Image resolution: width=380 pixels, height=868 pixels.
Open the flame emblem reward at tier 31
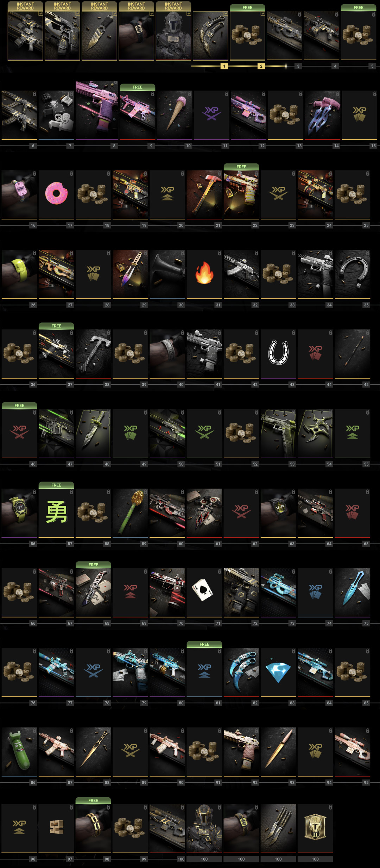pos(204,274)
